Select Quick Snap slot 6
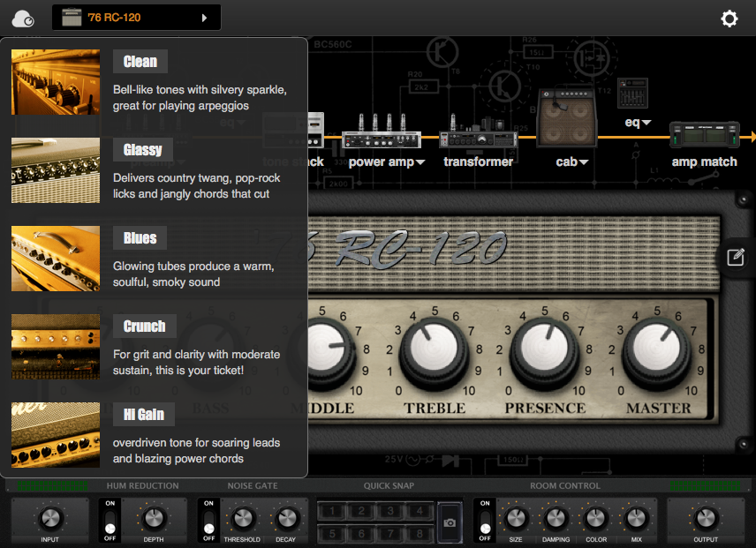Viewport: 756px width, 548px height. (361, 533)
